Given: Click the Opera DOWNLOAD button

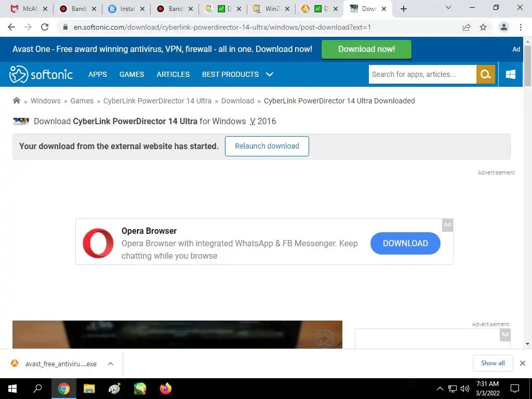Looking at the screenshot, I should (405, 243).
